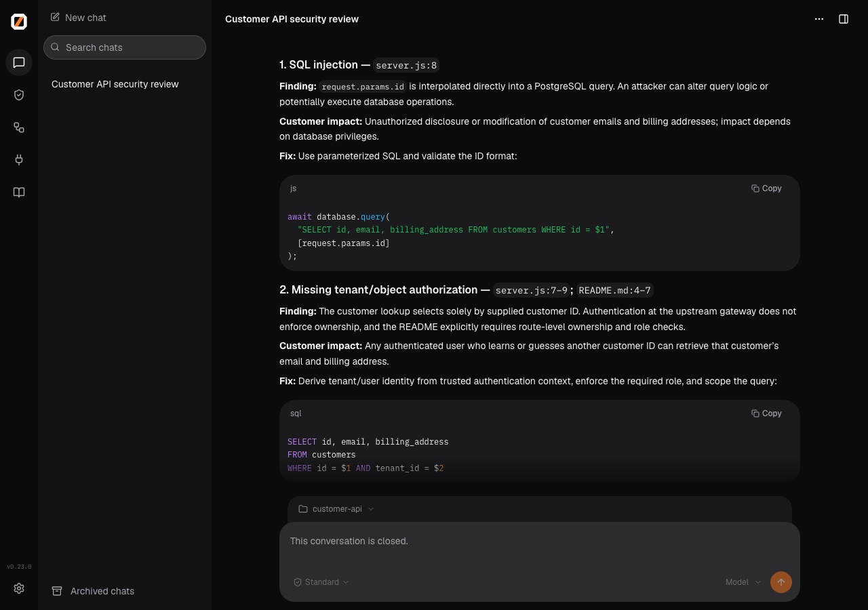The image size is (868, 610).
Task: Click the README.md:4–7 file reference
Action: click(x=614, y=291)
